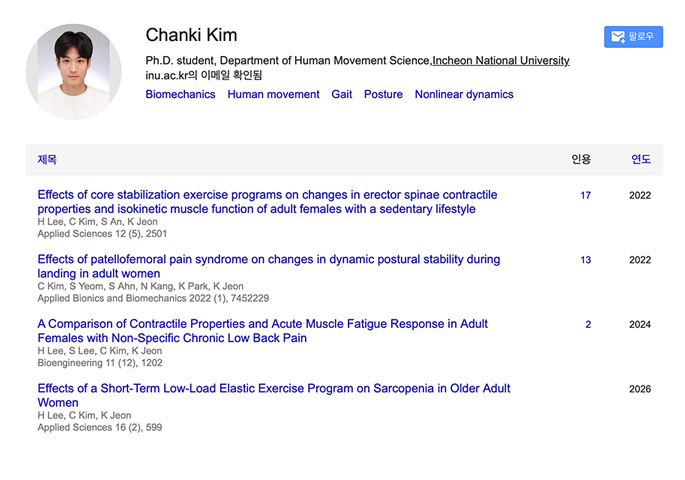685x480 pixels.
Task: Select the Gait interest tag
Action: [x=341, y=94]
